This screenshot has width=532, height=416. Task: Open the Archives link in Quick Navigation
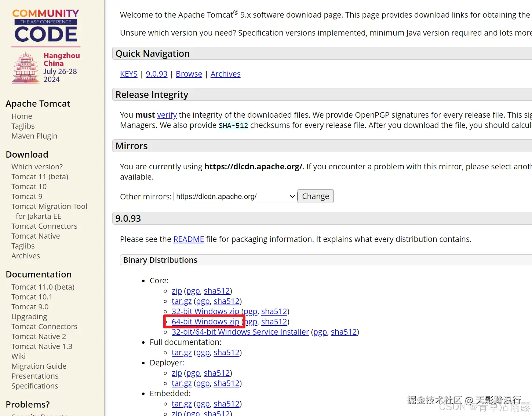[226, 74]
